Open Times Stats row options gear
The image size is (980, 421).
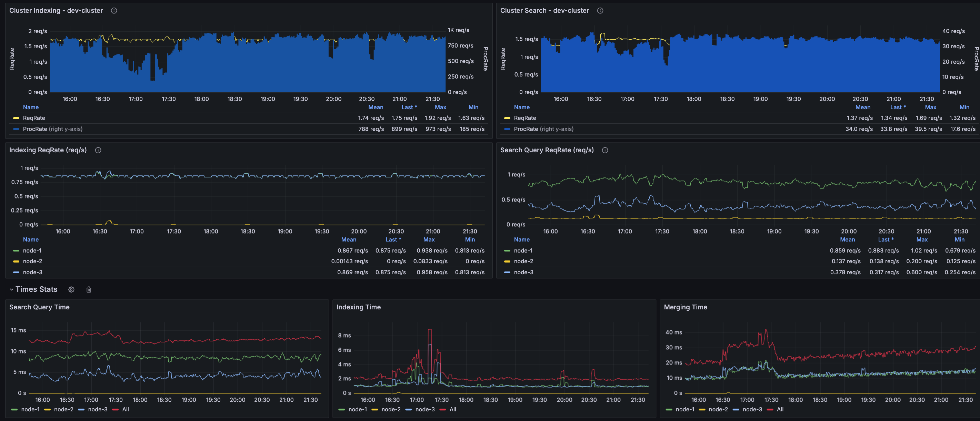tap(71, 289)
